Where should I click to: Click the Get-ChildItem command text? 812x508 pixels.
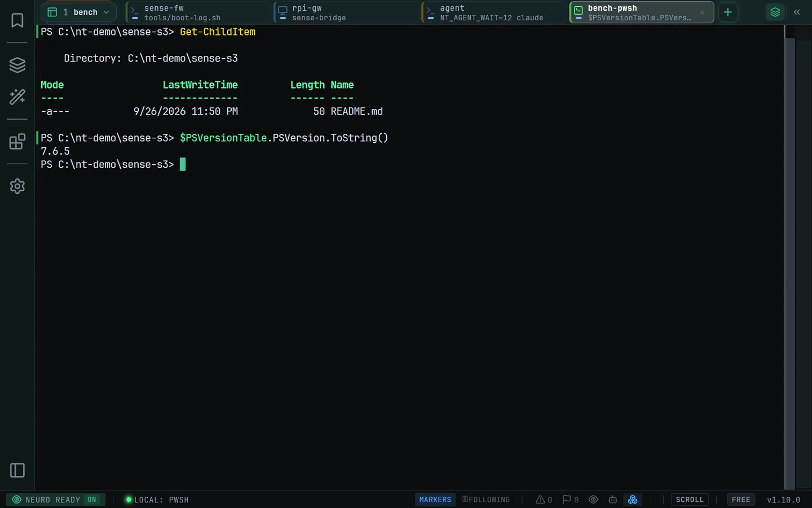[x=218, y=32]
